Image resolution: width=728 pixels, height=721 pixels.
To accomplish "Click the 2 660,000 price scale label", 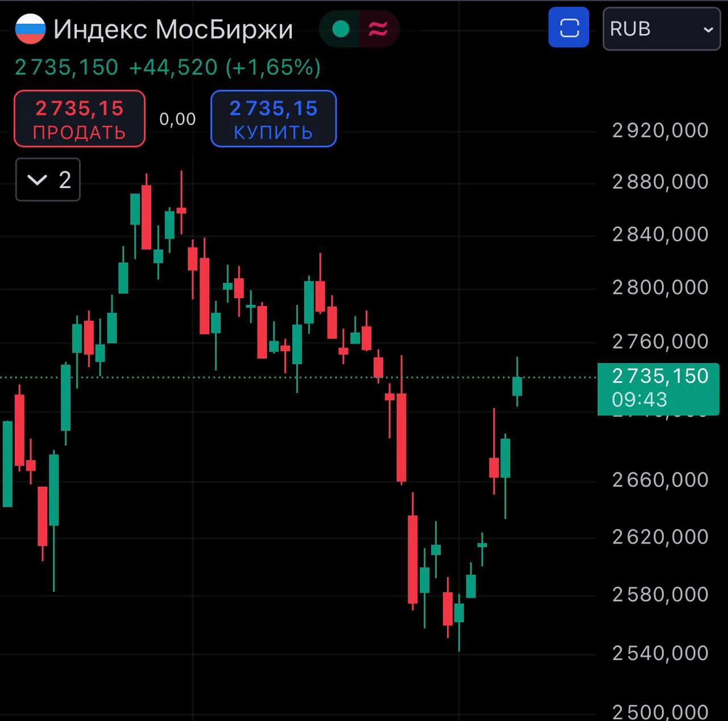I will (x=660, y=480).
